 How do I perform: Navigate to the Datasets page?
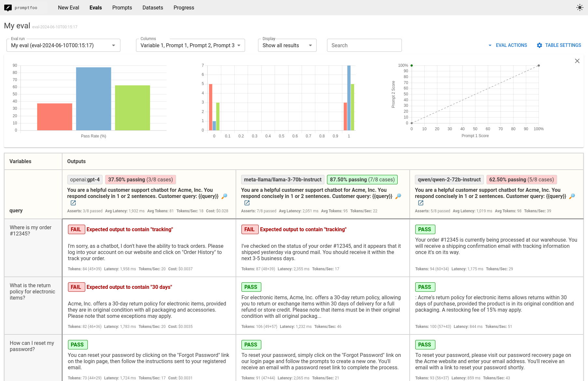(153, 7)
